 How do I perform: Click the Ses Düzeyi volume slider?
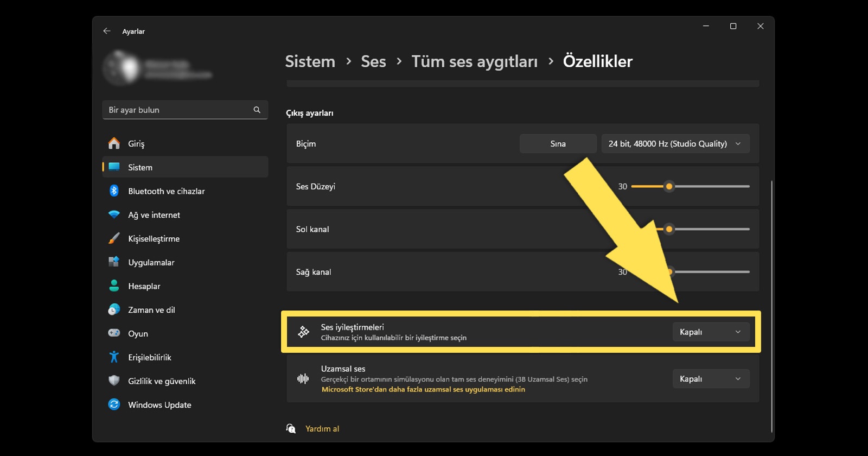tap(690, 186)
